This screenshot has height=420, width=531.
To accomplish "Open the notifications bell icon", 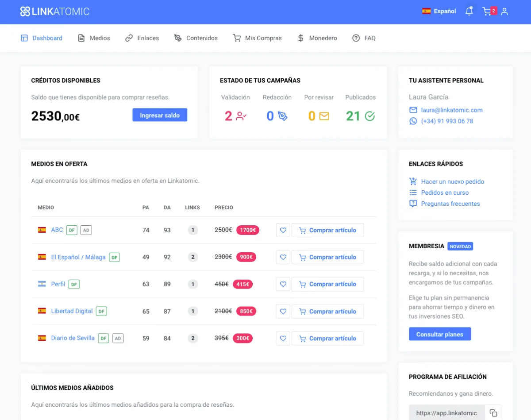I will (x=469, y=12).
